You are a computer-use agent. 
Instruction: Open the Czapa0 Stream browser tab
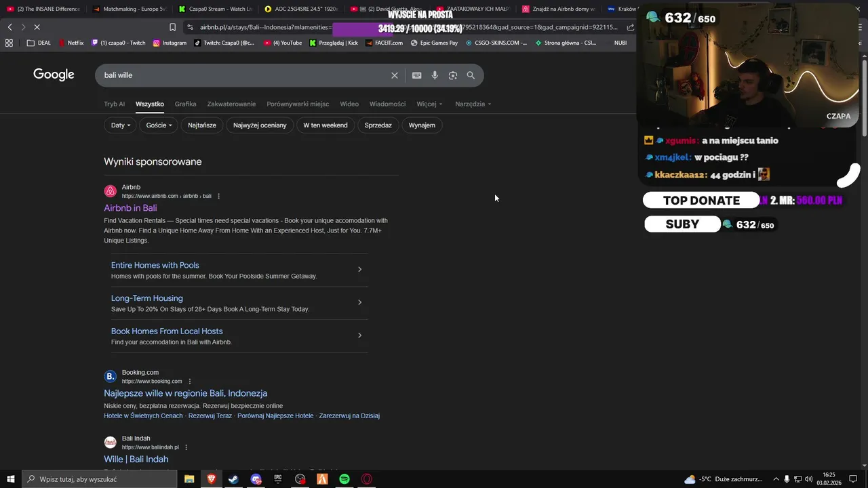216,9
